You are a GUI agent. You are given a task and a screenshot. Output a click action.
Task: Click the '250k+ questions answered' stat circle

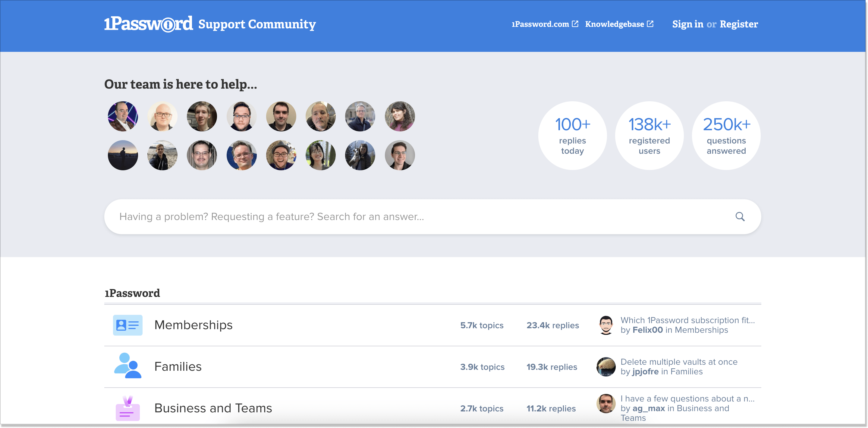pos(726,135)
